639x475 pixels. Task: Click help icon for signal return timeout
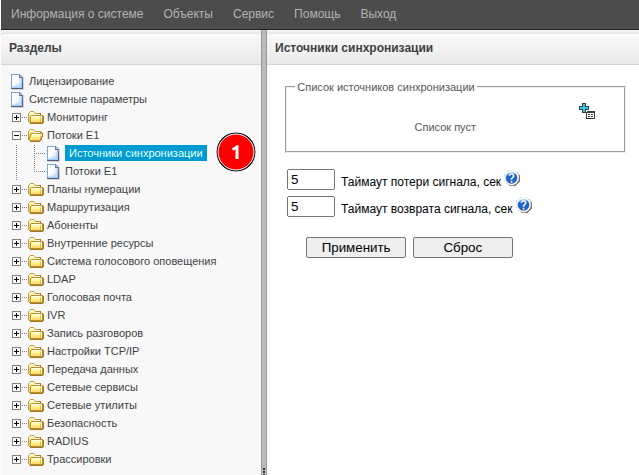coord(524,207)
